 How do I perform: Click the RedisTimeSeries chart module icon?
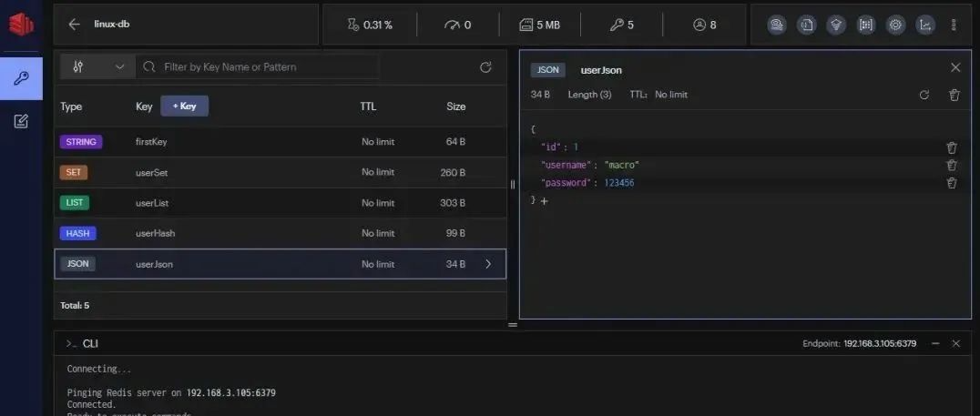point(925,25)
